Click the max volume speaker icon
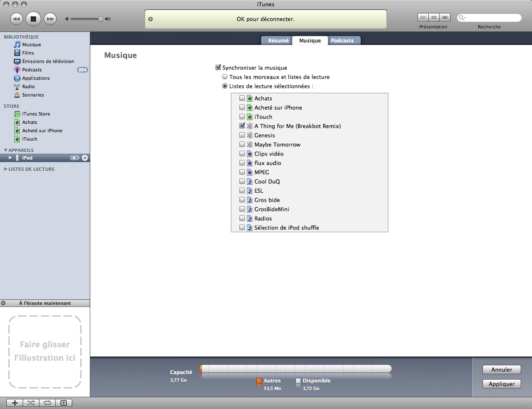 pyautogui.click(x=108, y=19)
